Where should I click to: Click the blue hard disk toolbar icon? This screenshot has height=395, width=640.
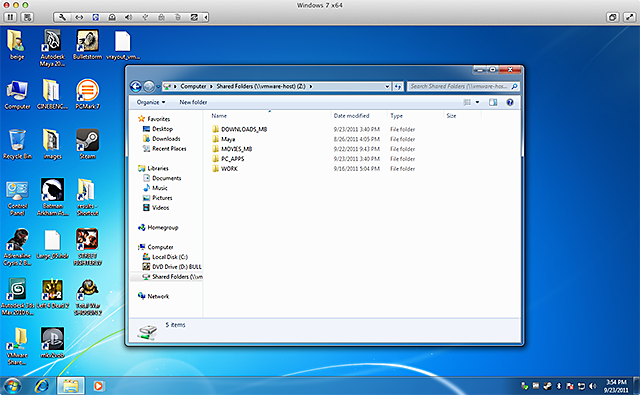click(96, 17)
